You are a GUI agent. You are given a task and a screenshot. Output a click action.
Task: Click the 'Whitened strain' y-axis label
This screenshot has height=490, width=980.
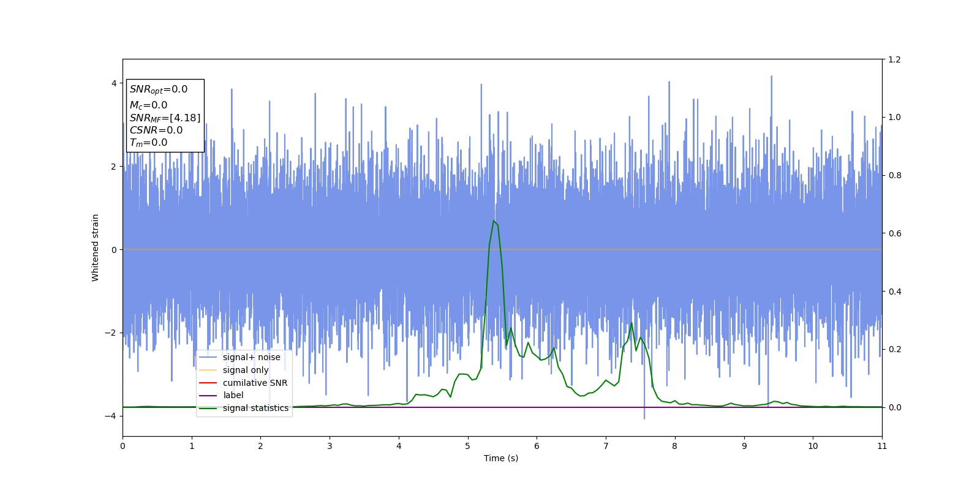(x=96, y=247)
